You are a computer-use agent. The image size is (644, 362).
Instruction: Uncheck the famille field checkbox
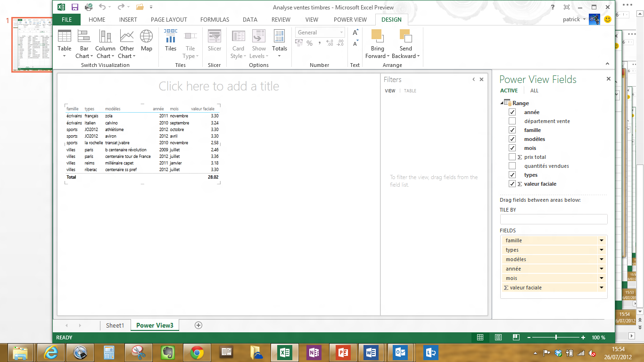coord(512,130)
